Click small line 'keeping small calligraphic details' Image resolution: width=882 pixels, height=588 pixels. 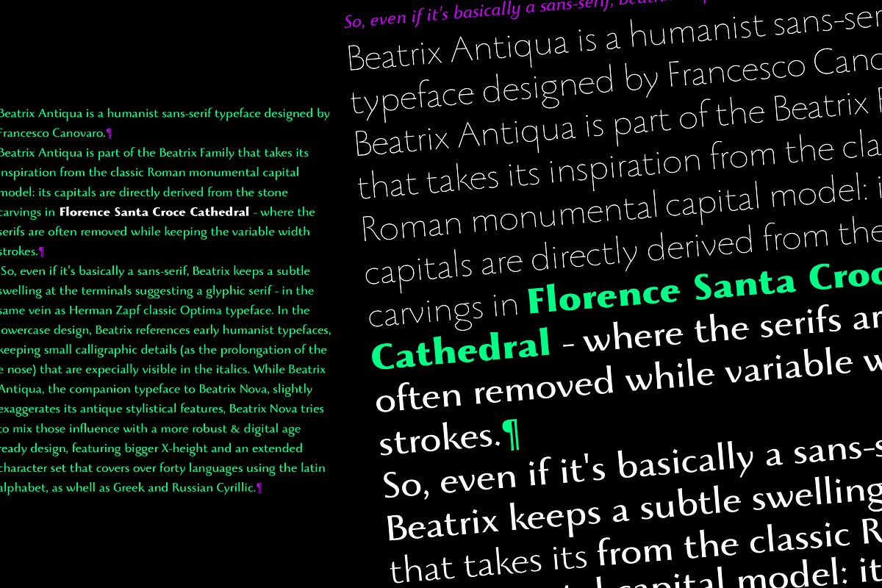tap(163, 350)
